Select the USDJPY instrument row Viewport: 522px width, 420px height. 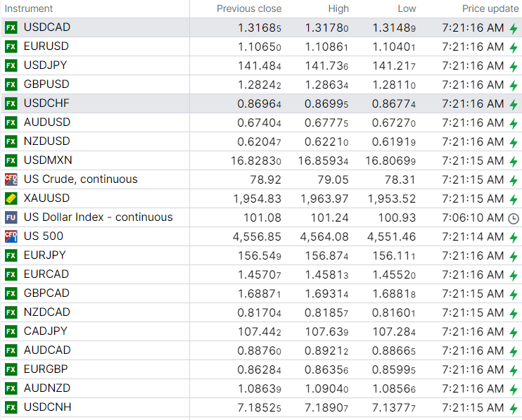point(46,65)
